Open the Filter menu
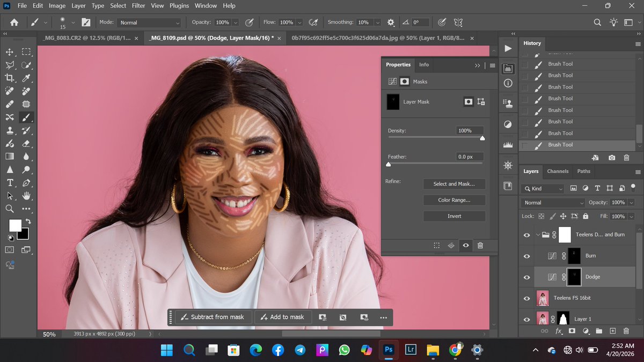The height and width of the screenshot is (362, 644). [x=138, y=5]
